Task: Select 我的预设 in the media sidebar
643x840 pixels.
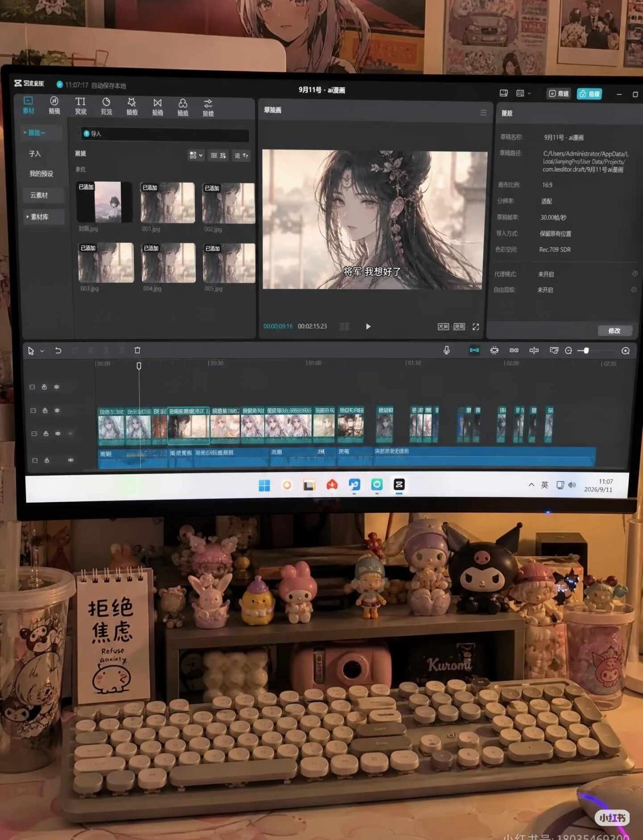Action: click(x=41, y=173)
